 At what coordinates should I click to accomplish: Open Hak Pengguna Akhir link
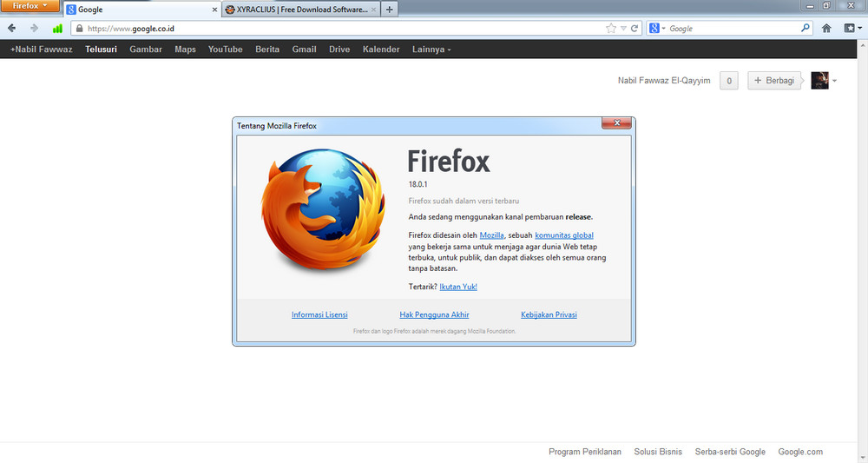point(434,314)
